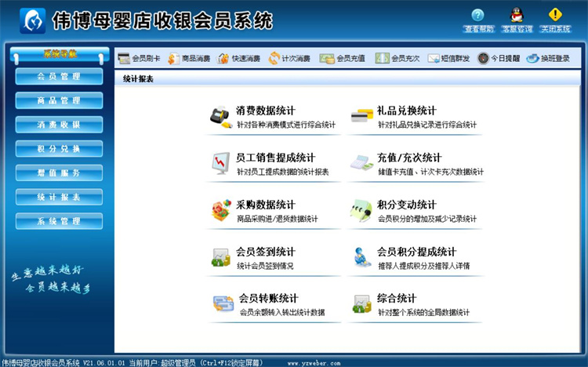Open the 消费数据统计 report link
588x367 pixels.
[x=266, y=111]
